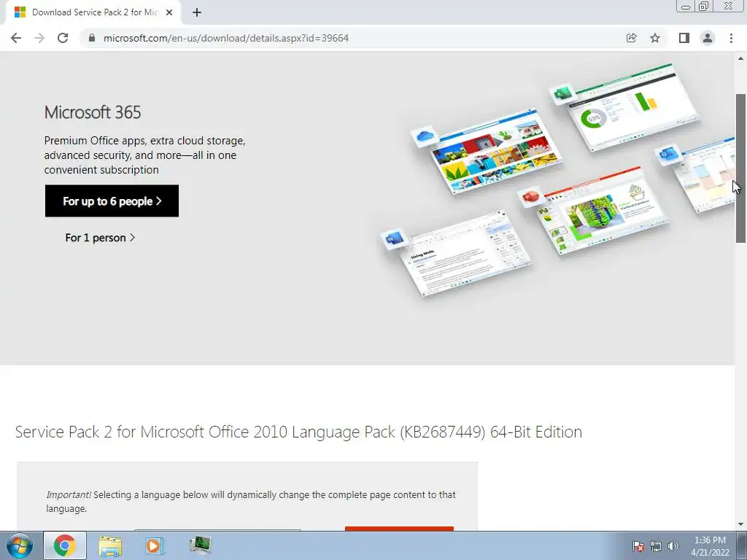The width and height of the screenshot is (747, 560).
Task: Open a new tab with the plus button
Action: (x=197, y=12)
